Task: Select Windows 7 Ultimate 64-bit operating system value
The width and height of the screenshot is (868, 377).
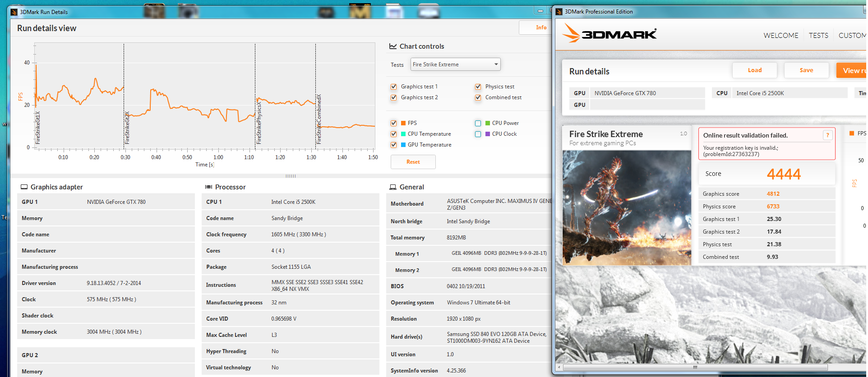Action: pyautogui.click(x=479, y=303)
